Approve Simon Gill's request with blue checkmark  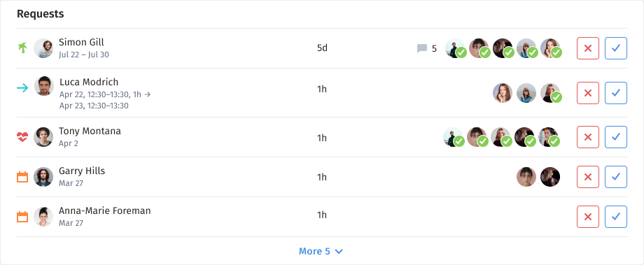click(616, 48)
